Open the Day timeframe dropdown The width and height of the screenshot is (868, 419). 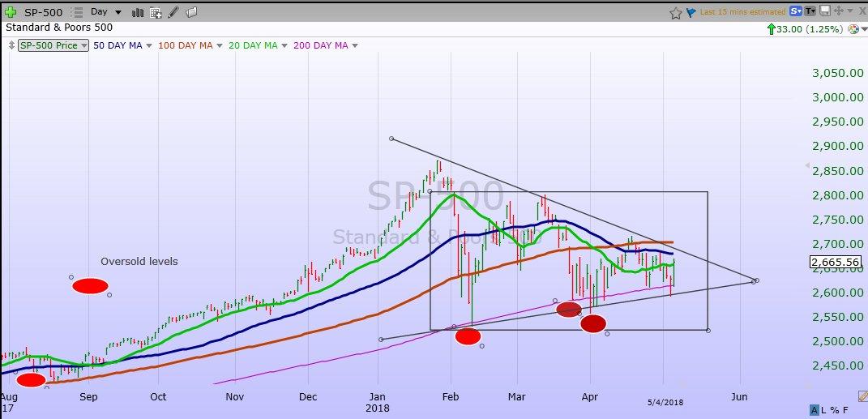105,11
